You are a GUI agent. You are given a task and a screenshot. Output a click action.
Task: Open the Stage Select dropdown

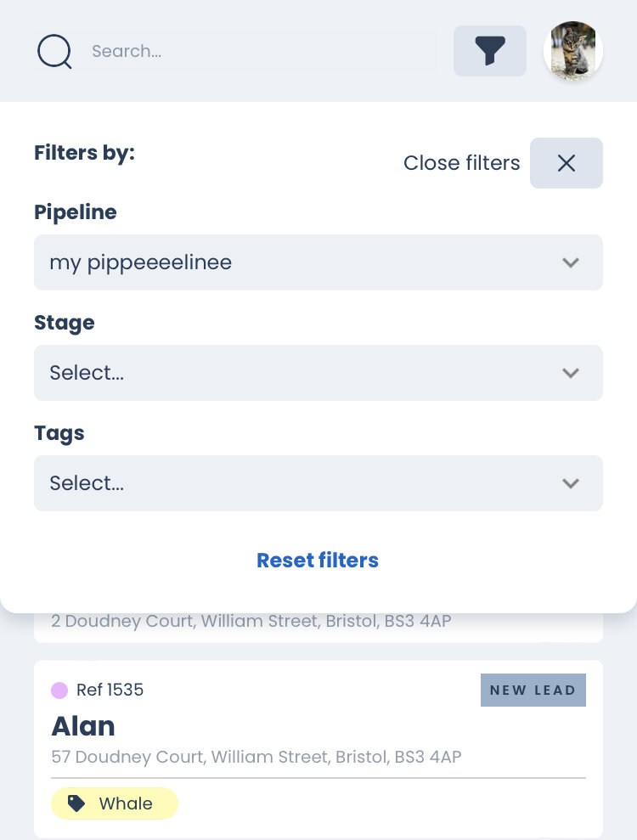297,373
